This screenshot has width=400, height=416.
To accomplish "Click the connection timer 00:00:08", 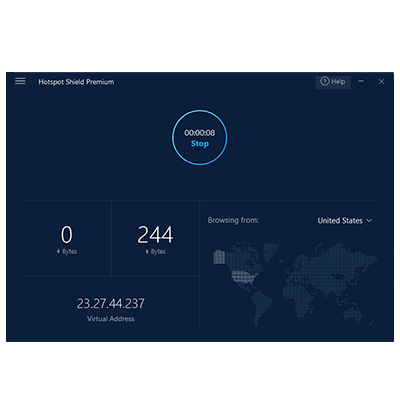I will click(x=200, y=133).
